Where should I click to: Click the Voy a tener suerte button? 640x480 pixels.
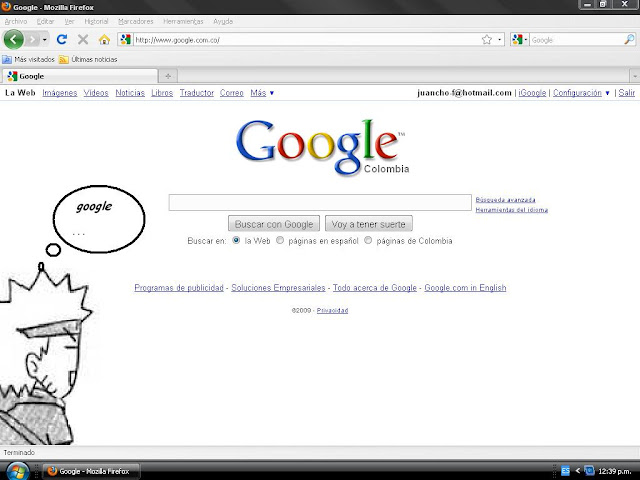369,224
